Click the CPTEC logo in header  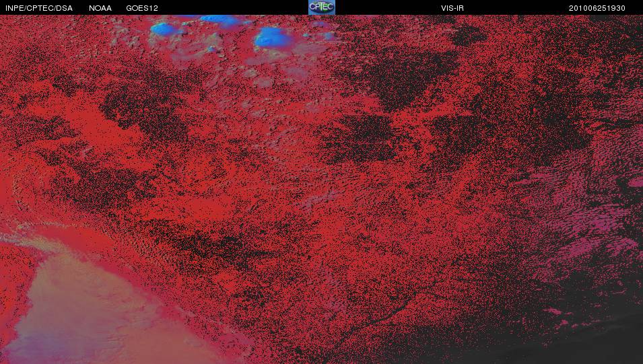pos(322,7)
